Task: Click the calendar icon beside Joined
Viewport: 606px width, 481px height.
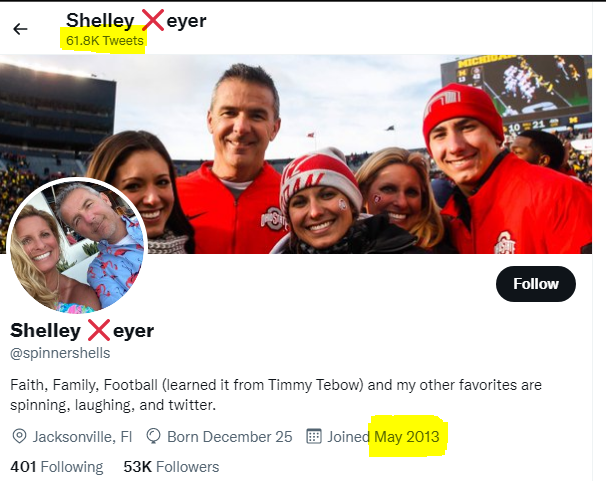Action: (x=313, y=436)
